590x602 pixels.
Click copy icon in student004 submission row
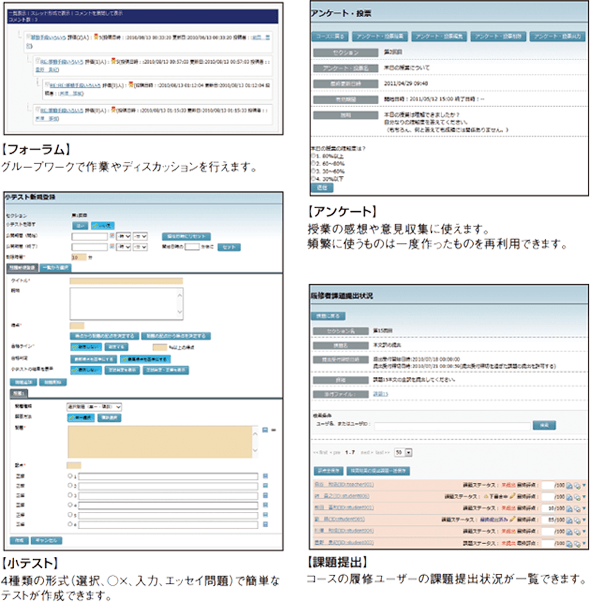577,532
